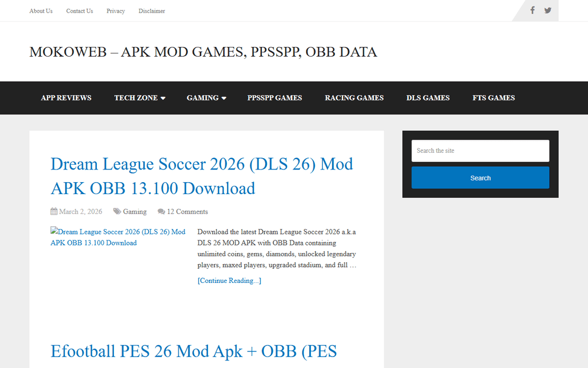Click the Dream League Soccer post thumbnail image
The height and width of the screenshot is (368, 588).
click(x=118, y=237)
